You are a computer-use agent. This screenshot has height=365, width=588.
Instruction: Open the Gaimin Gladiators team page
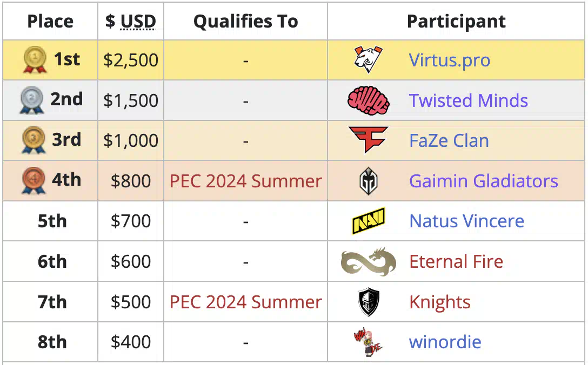(483, 181)
